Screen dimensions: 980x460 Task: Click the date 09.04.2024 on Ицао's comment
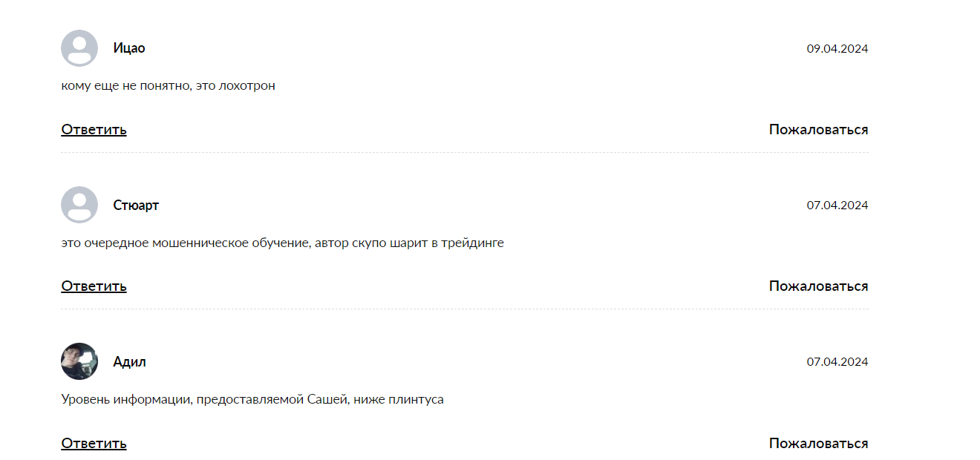(837, 49)
